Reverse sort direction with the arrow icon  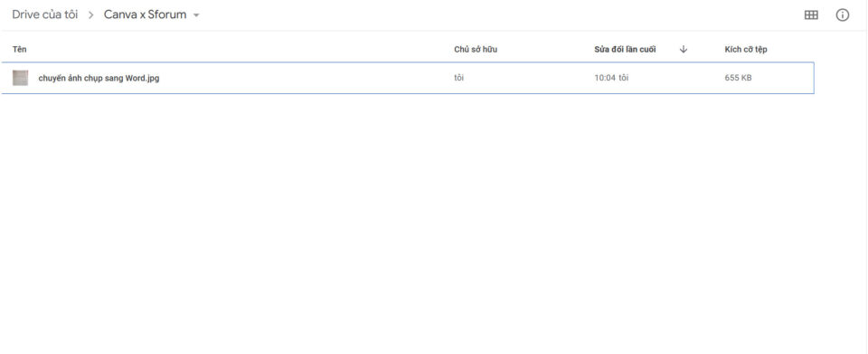[684, 49]
